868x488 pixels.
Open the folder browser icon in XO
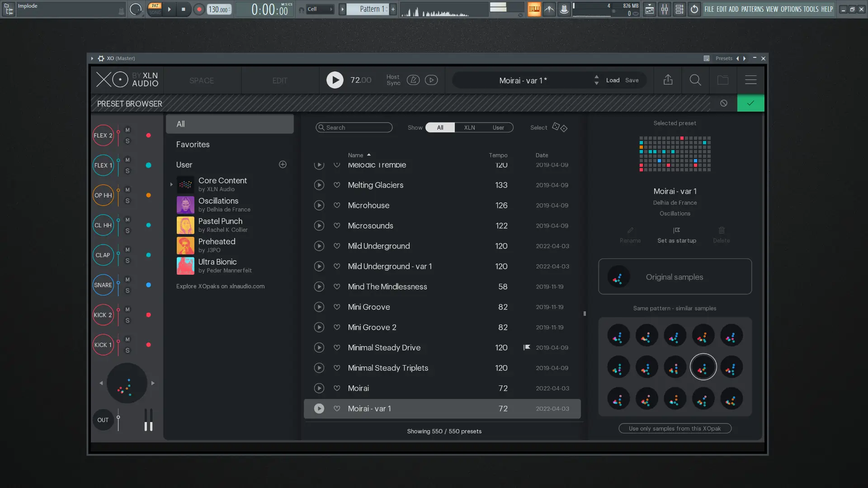[723, 80]
